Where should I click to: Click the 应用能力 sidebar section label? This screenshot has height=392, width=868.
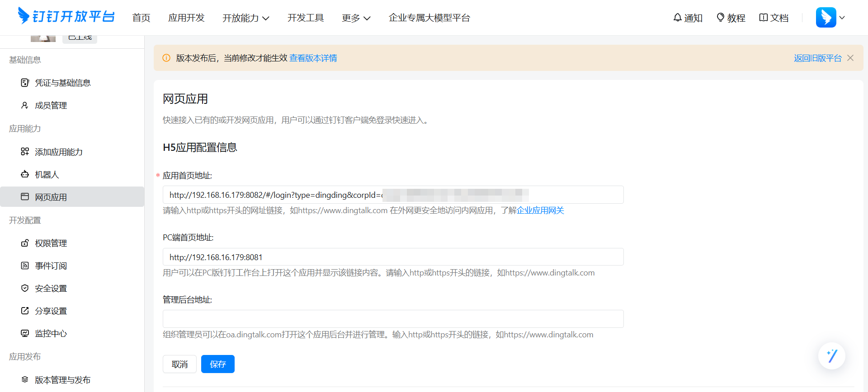pyautogui.click(x=25, y=129)
